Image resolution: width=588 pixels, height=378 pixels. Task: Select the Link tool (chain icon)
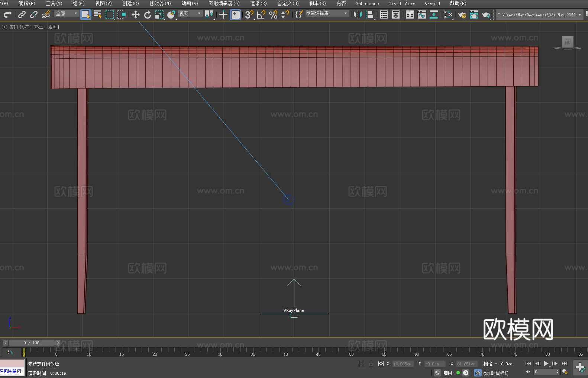pos(22,14)
